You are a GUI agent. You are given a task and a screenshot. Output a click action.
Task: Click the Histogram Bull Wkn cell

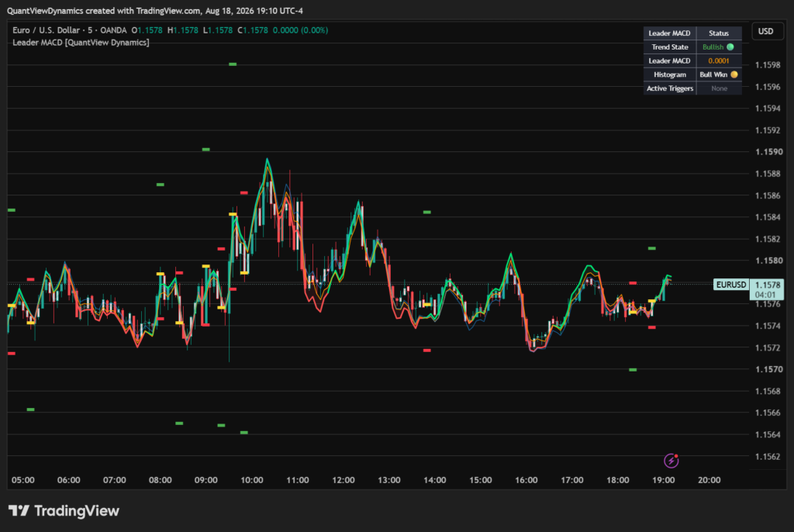[719, 74]
